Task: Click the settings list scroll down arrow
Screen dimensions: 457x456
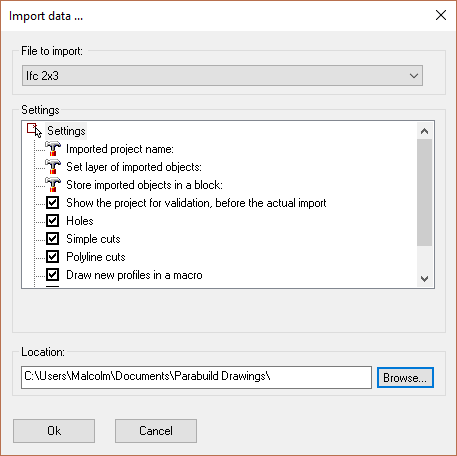Action: click(424, 278)
